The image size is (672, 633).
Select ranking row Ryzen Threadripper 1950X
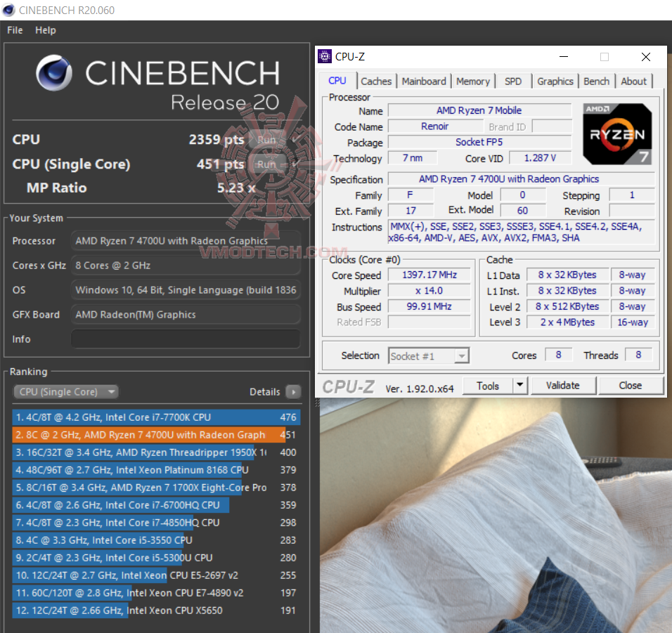click(156, 452)
